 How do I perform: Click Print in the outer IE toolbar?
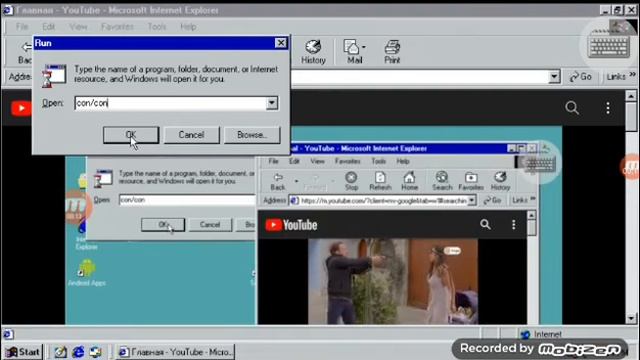click(392, 52)
